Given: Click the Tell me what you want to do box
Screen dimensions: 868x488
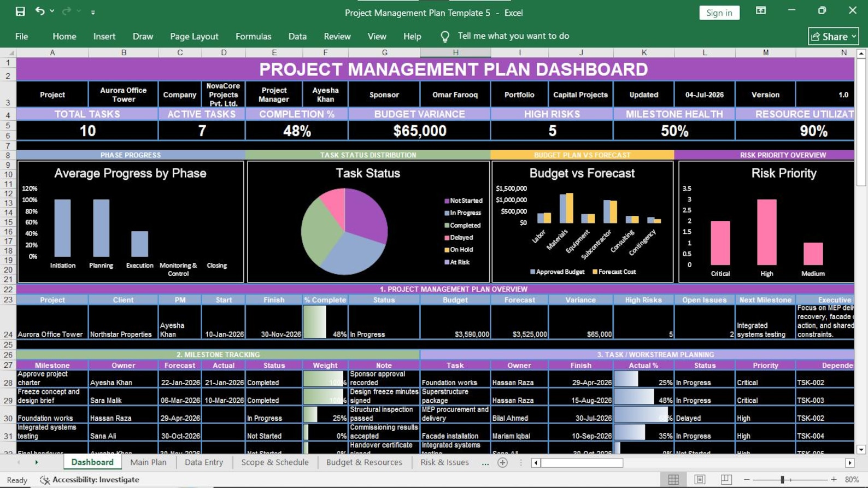Looking at the screenshot, I should point(513,36).
